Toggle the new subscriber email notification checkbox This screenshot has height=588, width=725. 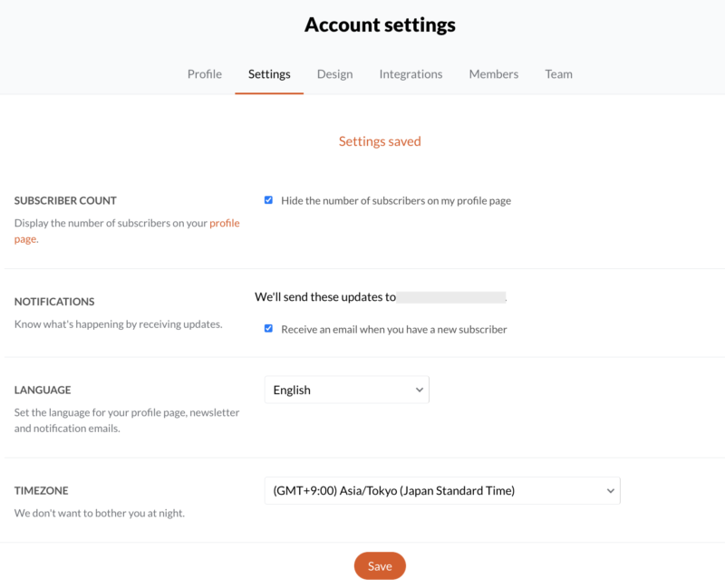click(268, 328)
